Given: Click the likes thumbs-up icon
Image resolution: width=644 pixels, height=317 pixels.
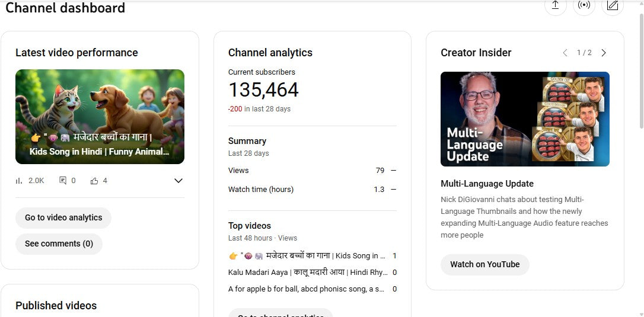Looking at the screenshot, I should (94, 181).
